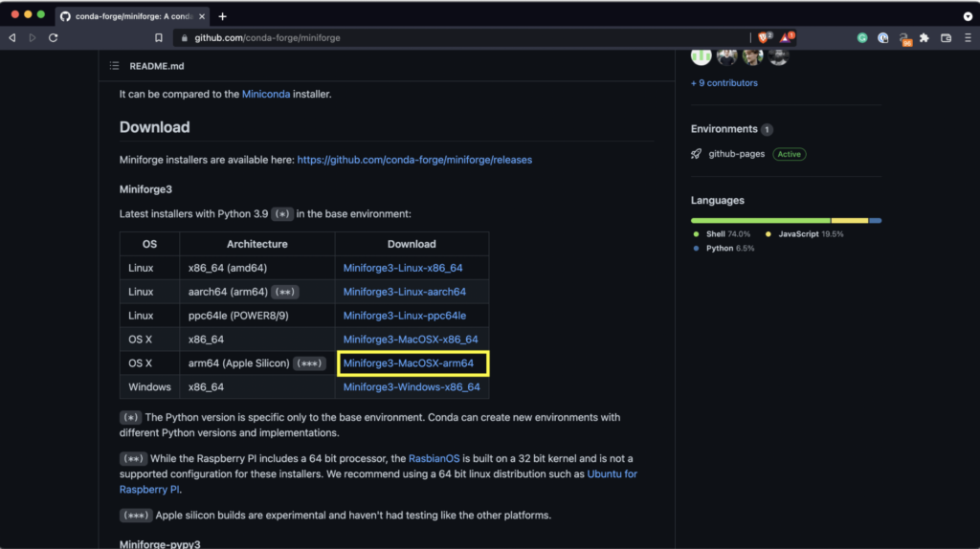Image resolution: width=980 pixels, height=549 pixels.
Task: Click the Miniforge-pypy3 subheading
Action: point(160,543)
